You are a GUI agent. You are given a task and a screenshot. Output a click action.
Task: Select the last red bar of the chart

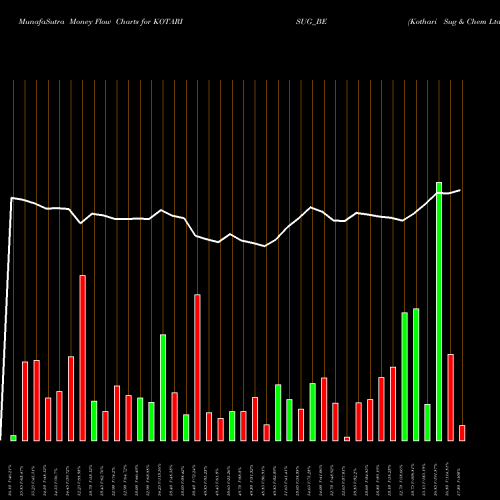[x=462, y=433]
